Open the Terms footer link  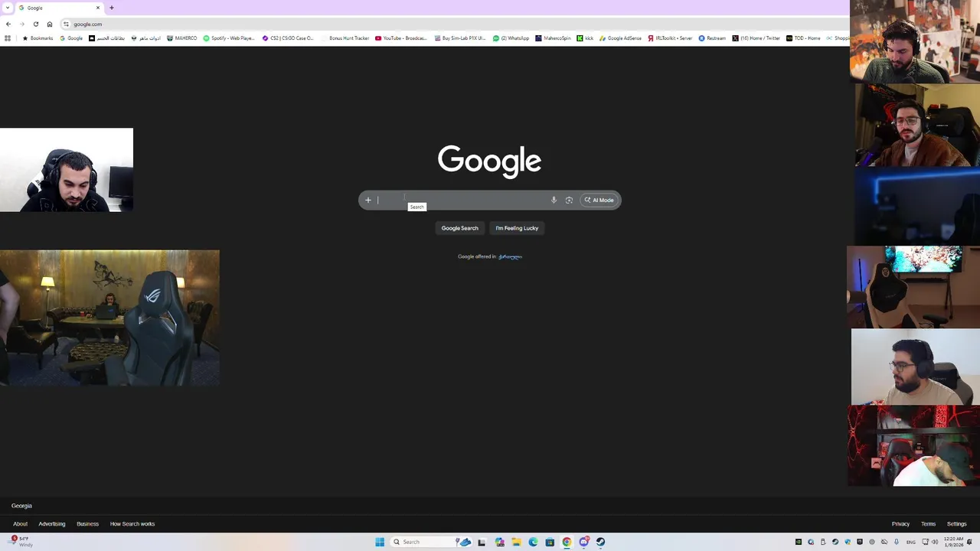coord(928,523)
